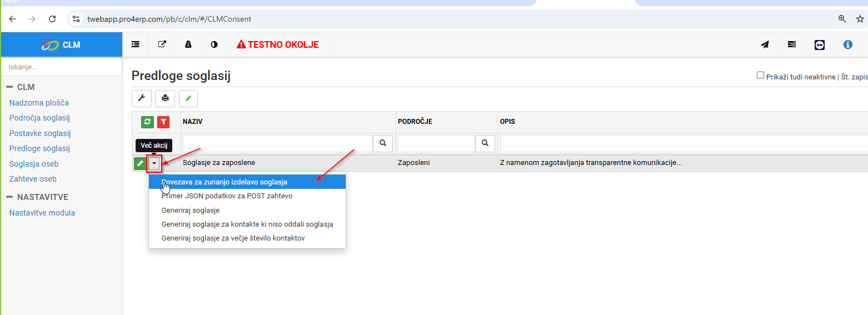This screenshot has width=868, height=315.
Task: Search by NAZIV magnifier button
Action: click(383, 143)
